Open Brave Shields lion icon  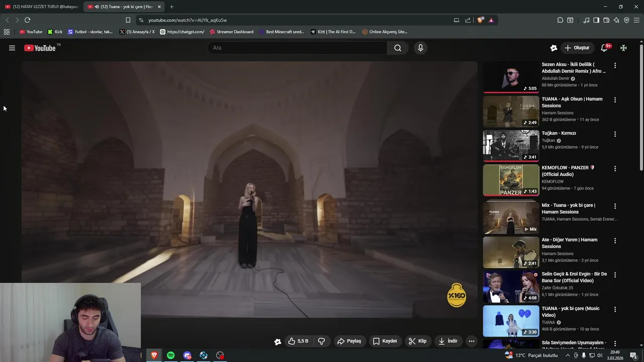[480, 20]
